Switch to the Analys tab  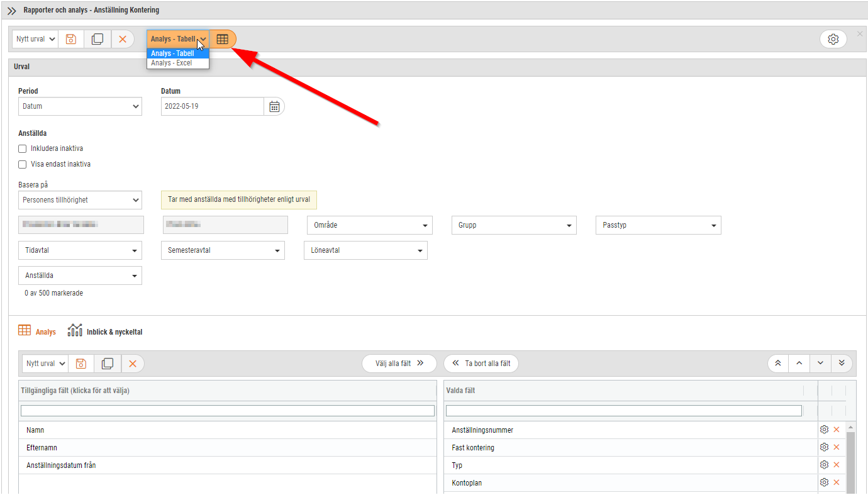[x=37, y=331]
